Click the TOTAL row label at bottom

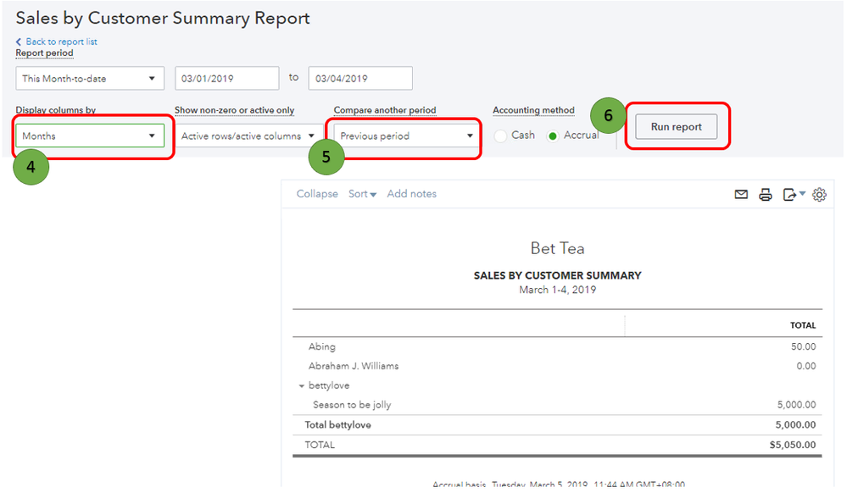[x=320, y=445]
